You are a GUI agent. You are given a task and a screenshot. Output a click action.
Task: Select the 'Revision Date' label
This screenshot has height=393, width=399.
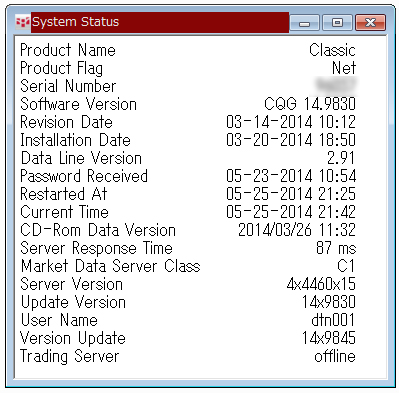pos(67,122)
